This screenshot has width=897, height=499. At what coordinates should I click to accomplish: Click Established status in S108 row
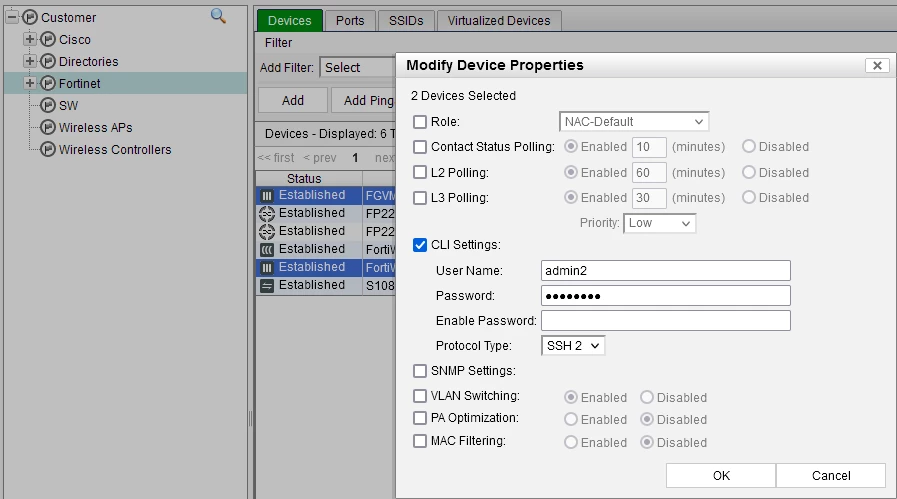(x=312, y=285)
